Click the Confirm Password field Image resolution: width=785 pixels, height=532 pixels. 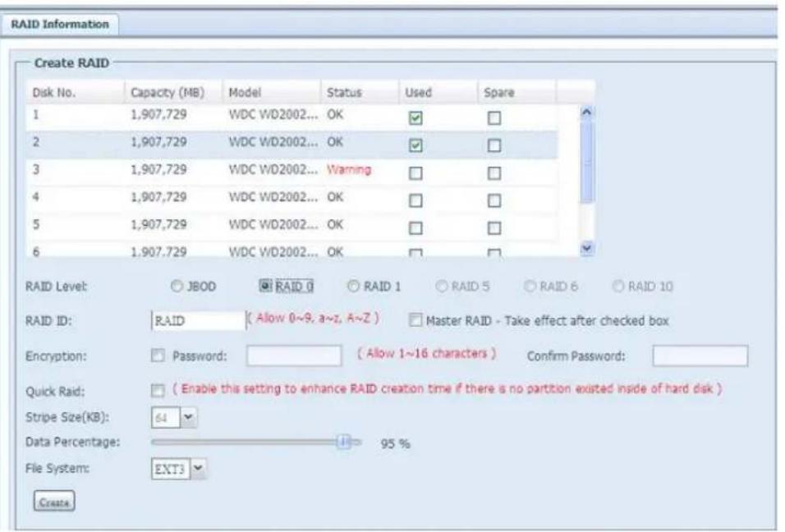pyautogui.click(x=700, y=357)
